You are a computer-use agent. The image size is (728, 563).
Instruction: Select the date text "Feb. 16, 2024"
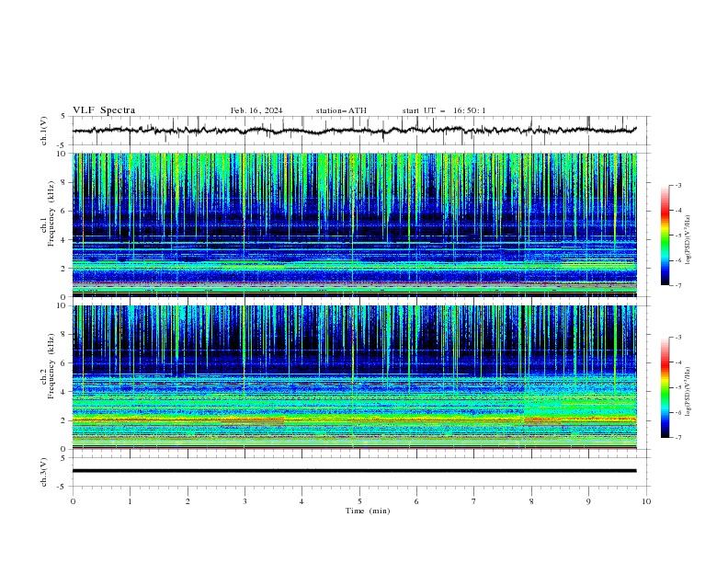(x=256, y=110)
